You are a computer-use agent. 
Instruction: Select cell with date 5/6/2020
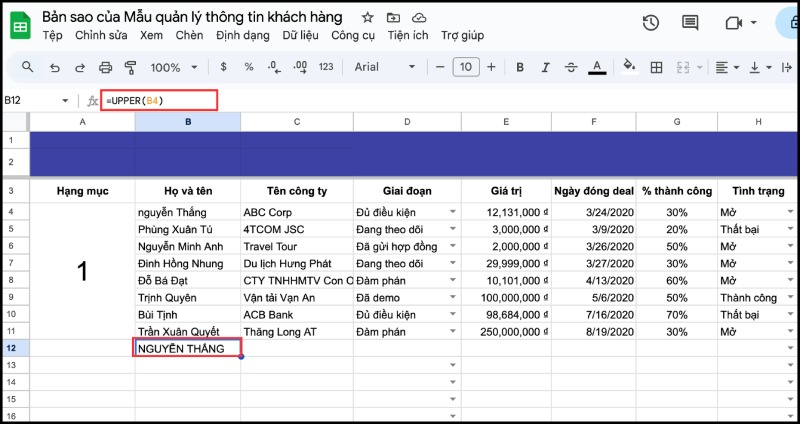click(x=593, y=297)
